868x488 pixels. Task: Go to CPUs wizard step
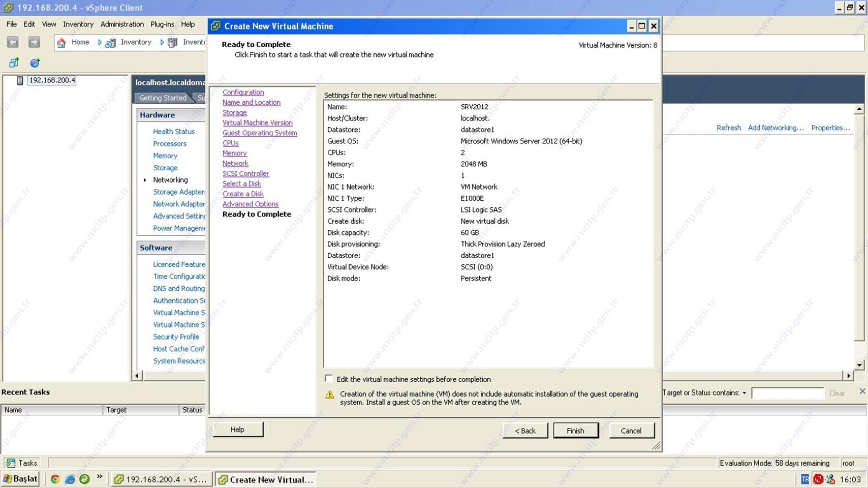231,143
